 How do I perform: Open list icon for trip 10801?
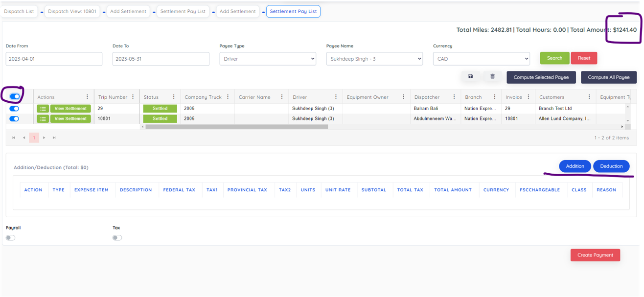[43, 119]
